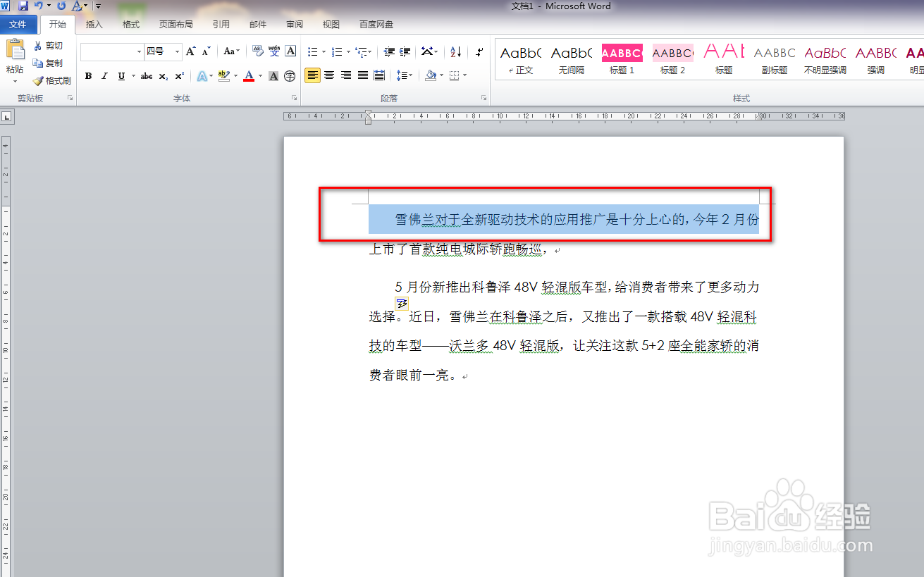This screenshot has height=577, width=924.
Task: Switch to the 引用 (References) tab
Action: [x=221, y=25]
